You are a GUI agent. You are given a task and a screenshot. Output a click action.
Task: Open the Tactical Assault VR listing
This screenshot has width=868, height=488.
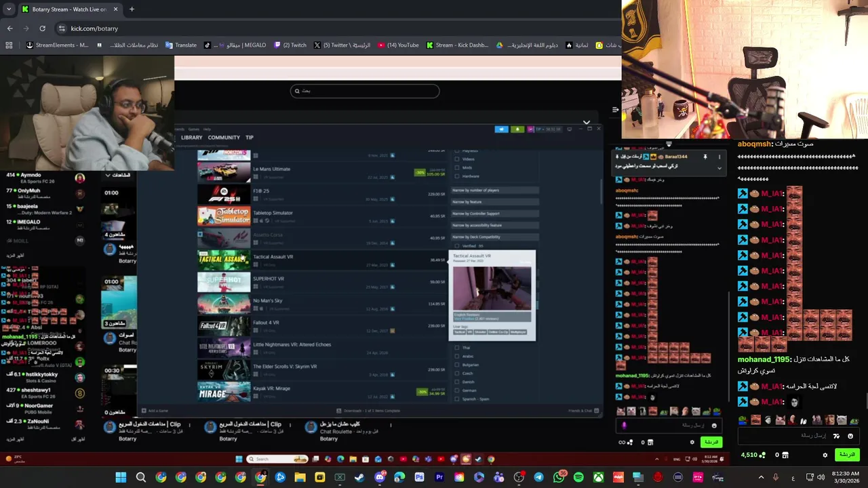point(322,260)
